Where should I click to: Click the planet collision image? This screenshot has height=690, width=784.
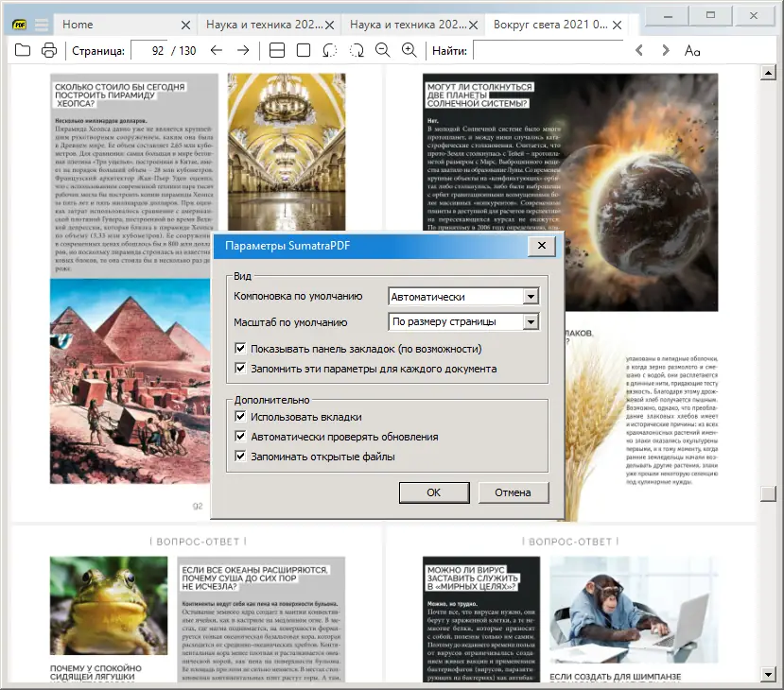tap(640, 193)
